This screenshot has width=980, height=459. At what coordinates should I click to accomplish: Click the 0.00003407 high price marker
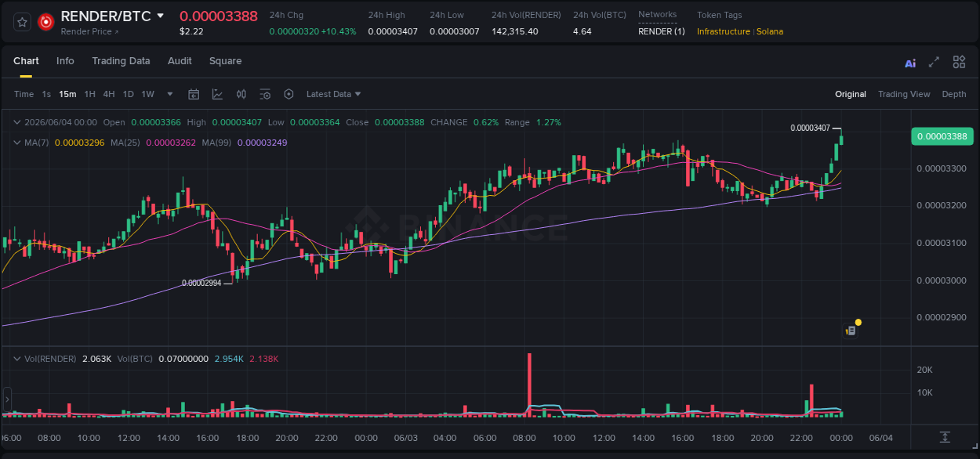810,128
